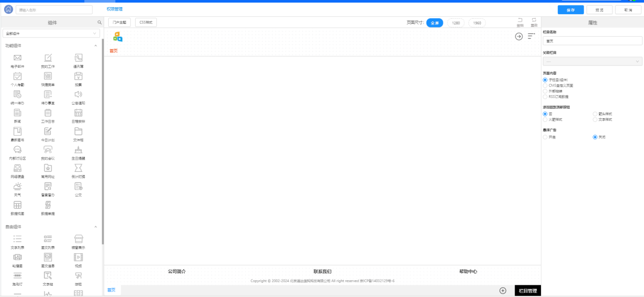644x297 pixels.
Task: Choose the 视频 video component
Action: (x=78, y=257)
